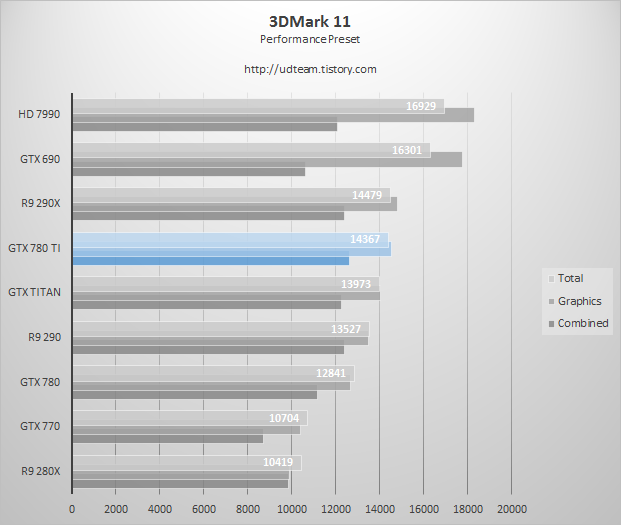Image resolution: width=621 pixels, height=525 pixels.
Task: Click the 13973 data label
Action: [356, 284]
